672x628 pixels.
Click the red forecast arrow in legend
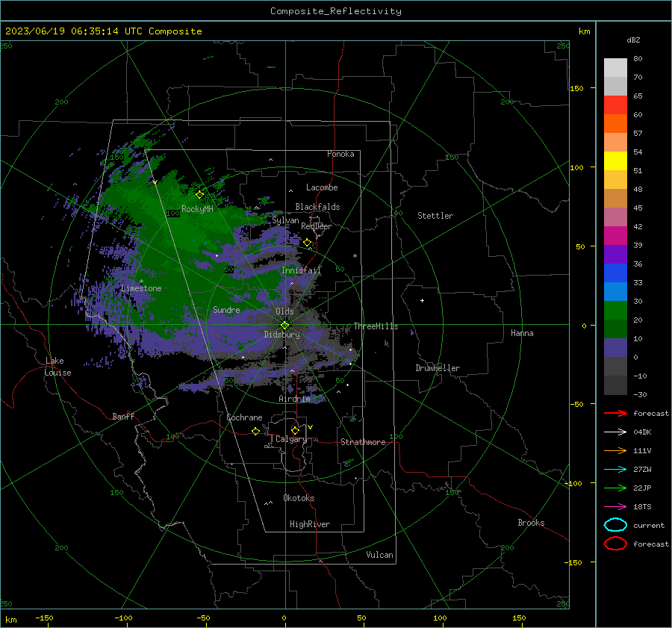(615, 413)
